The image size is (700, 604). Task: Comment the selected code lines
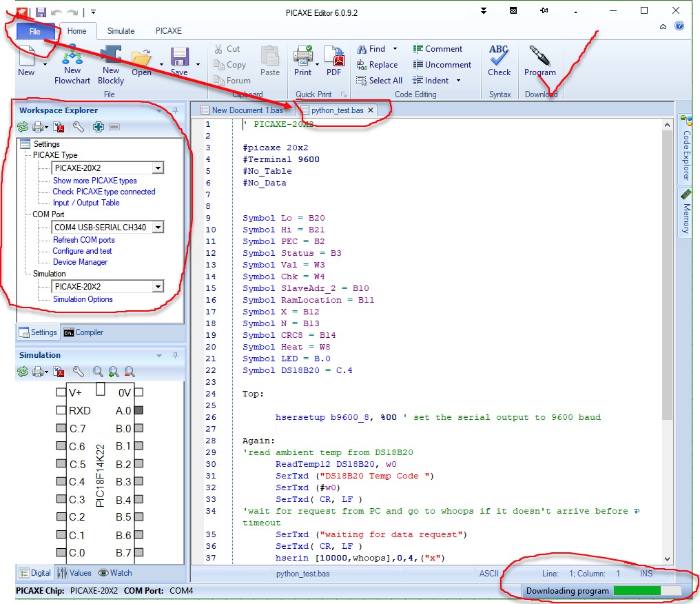tap(437, 49)
